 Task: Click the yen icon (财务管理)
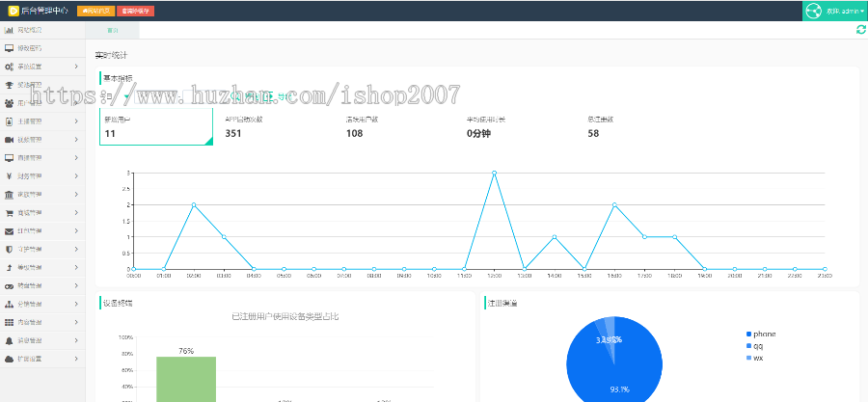coord(9,175)
